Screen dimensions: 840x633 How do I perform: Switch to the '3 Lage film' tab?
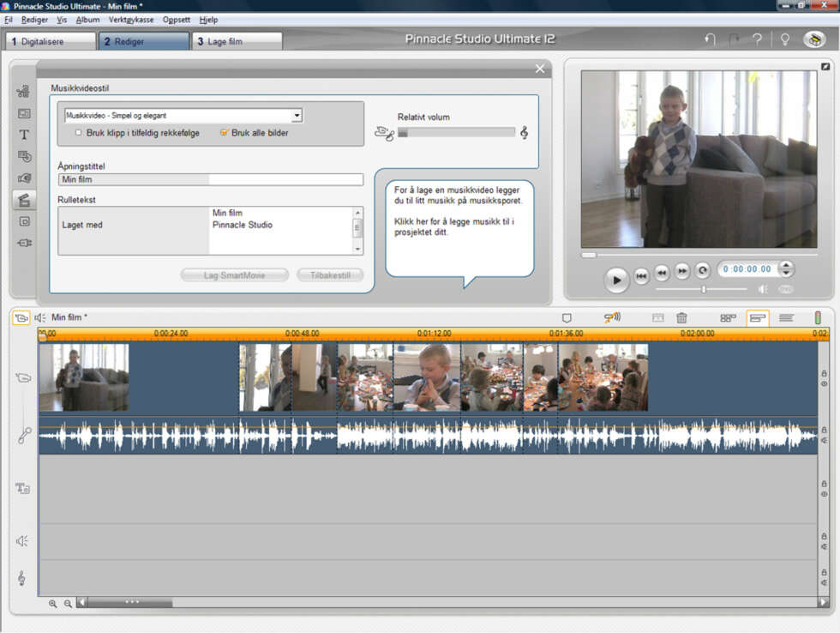pos(237,41)
